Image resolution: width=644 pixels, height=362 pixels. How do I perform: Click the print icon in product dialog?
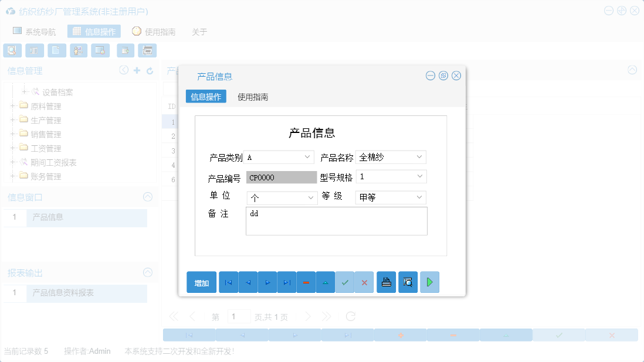pos(386,282)
